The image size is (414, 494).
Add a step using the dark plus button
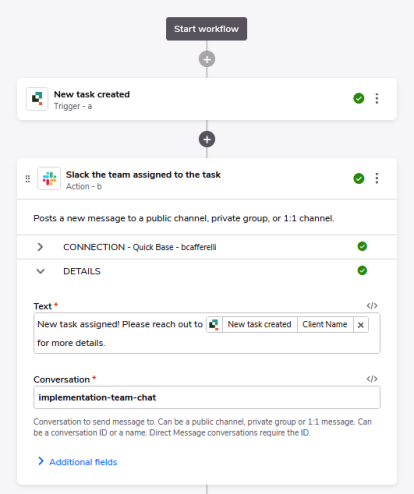click(x=207, y=139)
